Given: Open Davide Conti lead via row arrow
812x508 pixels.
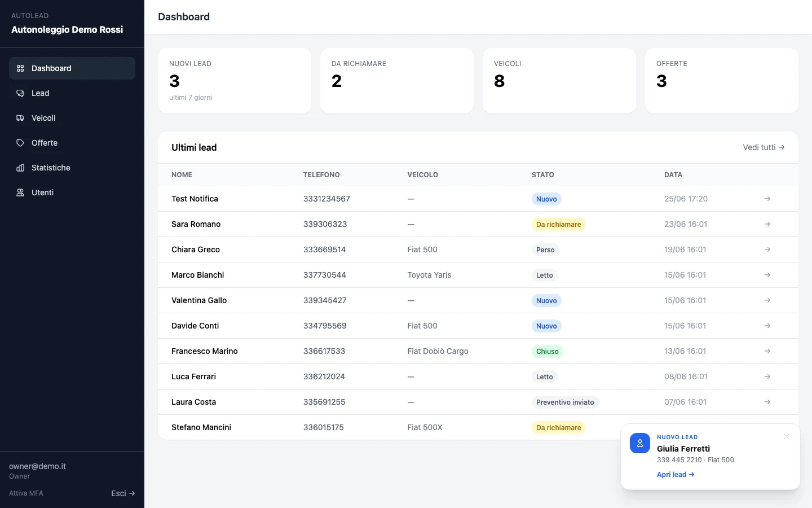Looking at the screenshot, I should tap(767, 326).
